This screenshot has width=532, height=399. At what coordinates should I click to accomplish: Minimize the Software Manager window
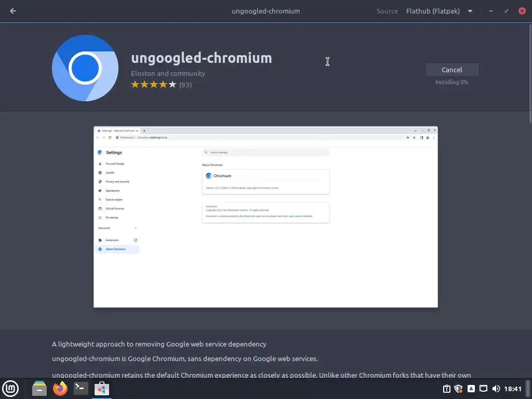pos(490,11)
